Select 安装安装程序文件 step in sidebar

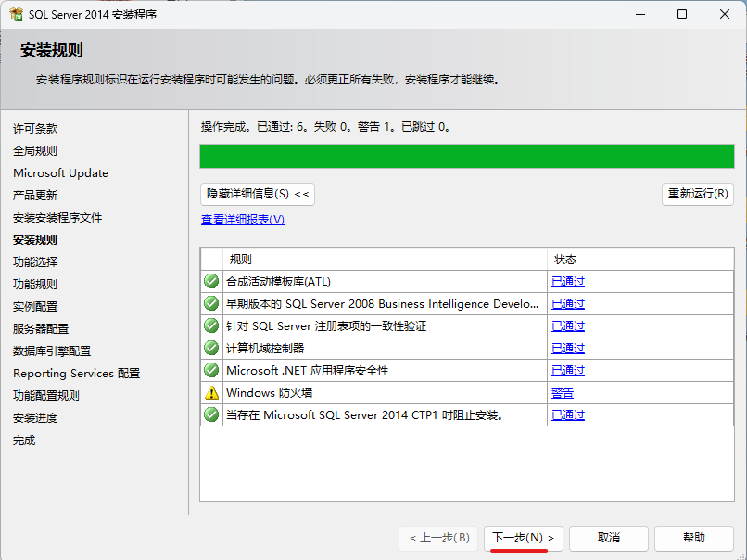pos(57,217)
